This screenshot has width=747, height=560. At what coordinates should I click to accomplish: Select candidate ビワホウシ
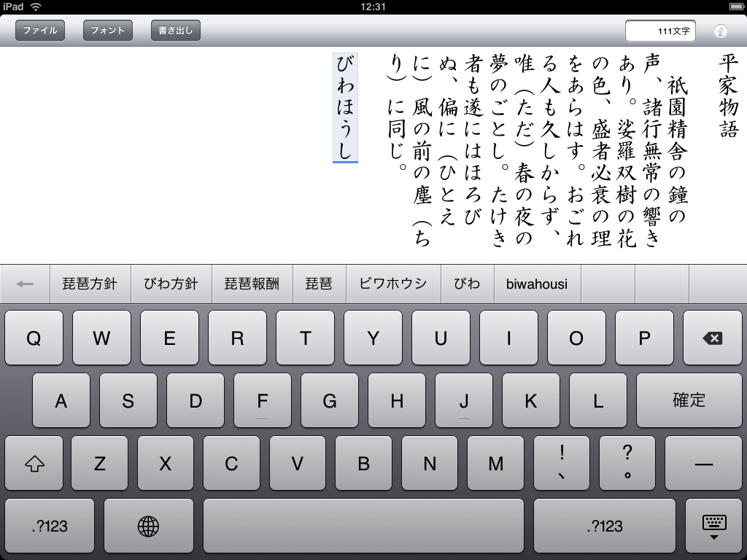(393, 284)
